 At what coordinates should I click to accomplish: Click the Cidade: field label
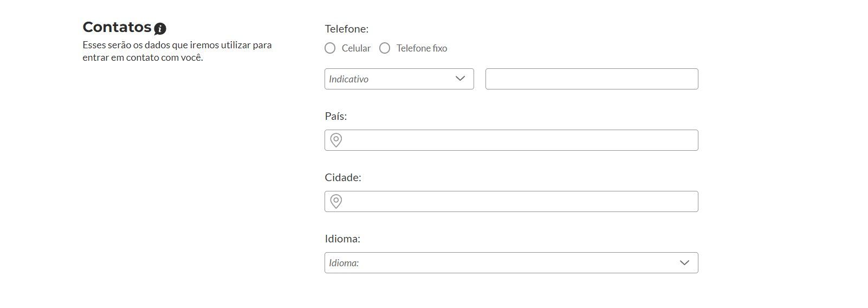[x=343, y=177]
